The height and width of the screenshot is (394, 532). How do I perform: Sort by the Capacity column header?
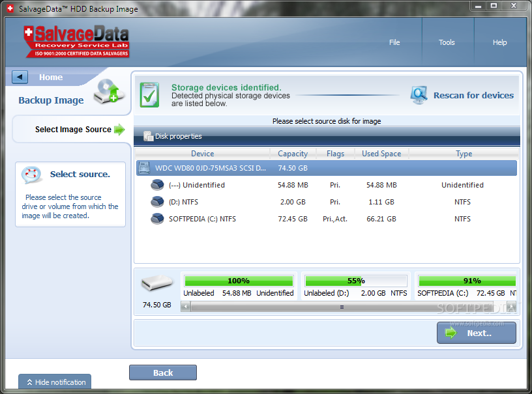tap(293, 154)
